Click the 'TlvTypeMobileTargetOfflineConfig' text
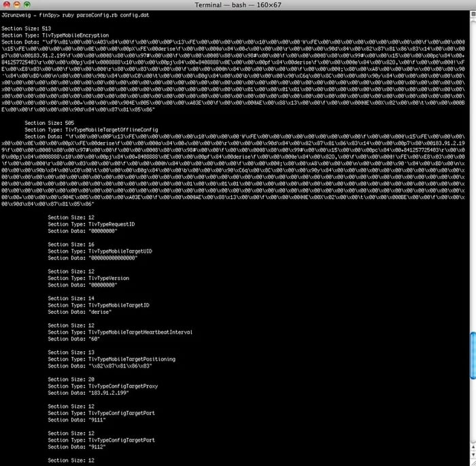The image size is (476, 466). [x=107, y=129]
